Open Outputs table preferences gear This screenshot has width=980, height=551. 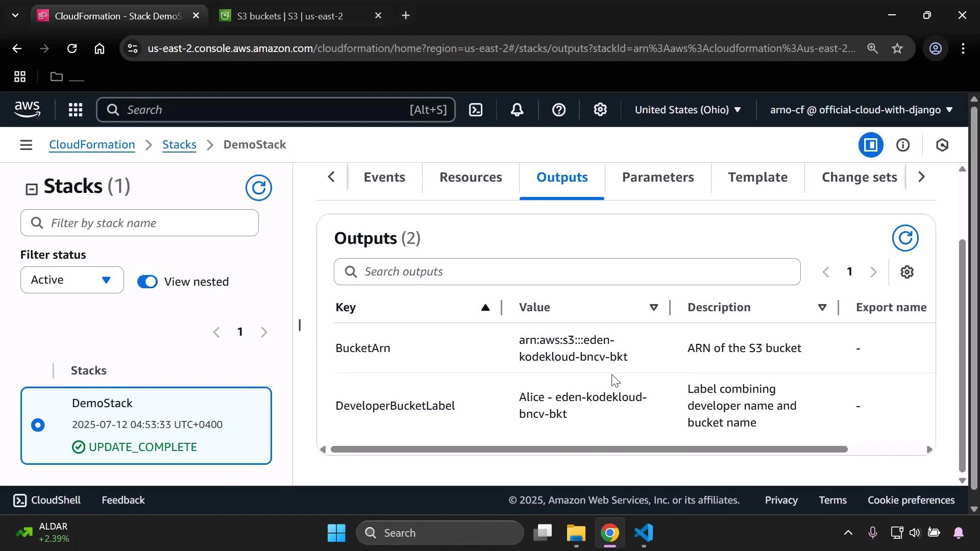click(x=908, y=272)
